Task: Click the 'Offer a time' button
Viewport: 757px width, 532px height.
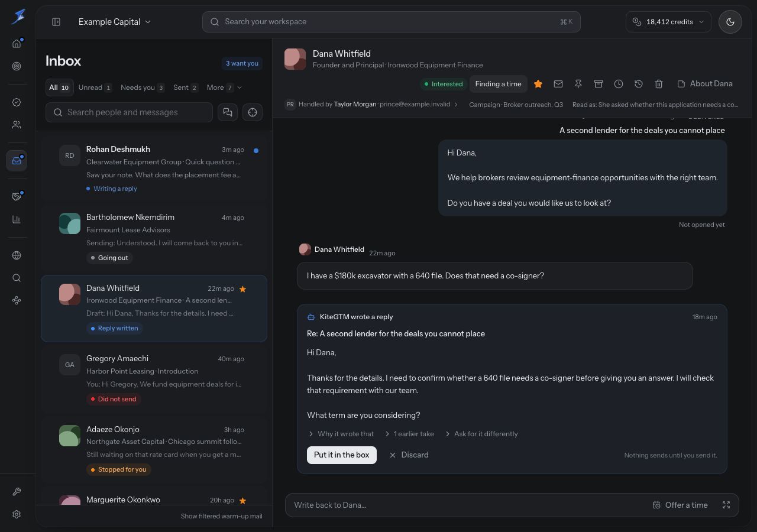Action: [680, 505]
